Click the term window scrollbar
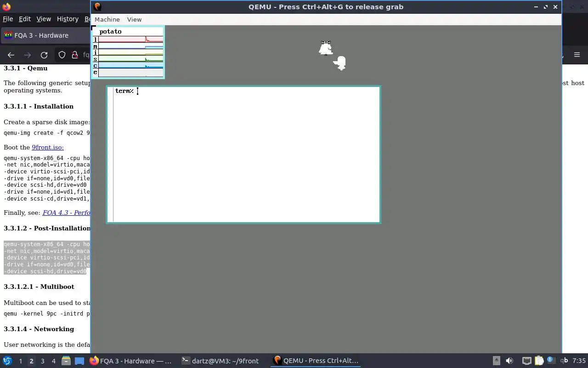The image size is (588, 368). 111,154
